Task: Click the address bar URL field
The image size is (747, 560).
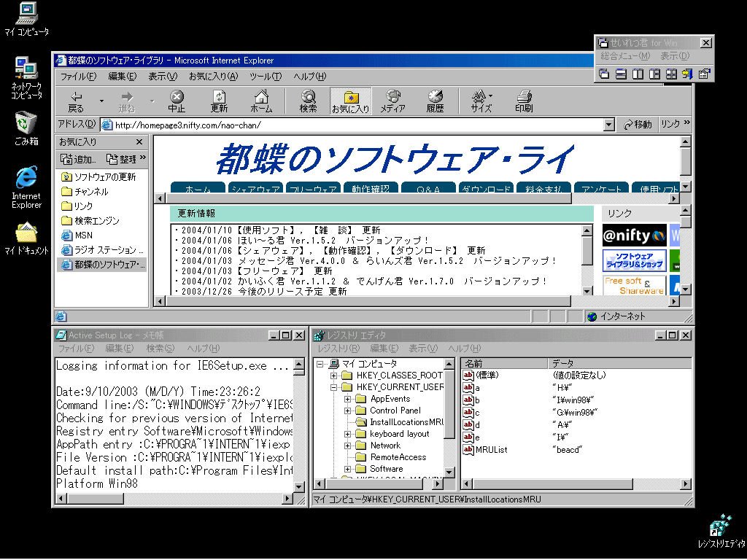Action: 352,125
